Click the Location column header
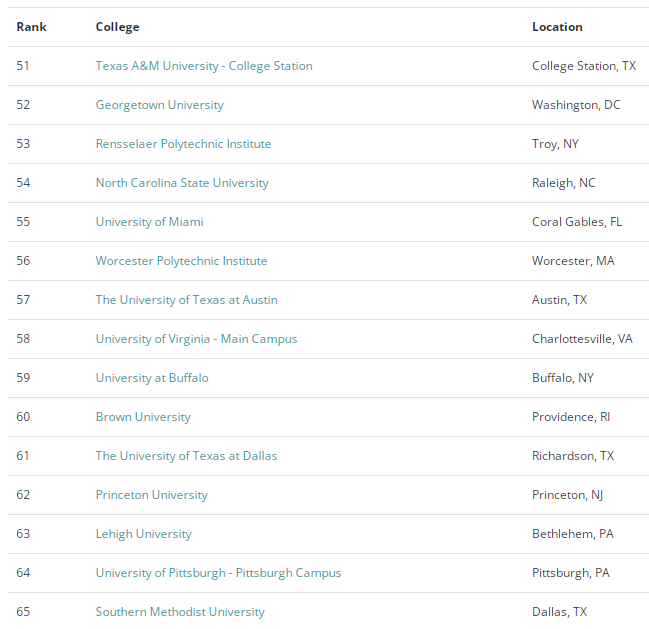649x629 pixels. [557, 27]
